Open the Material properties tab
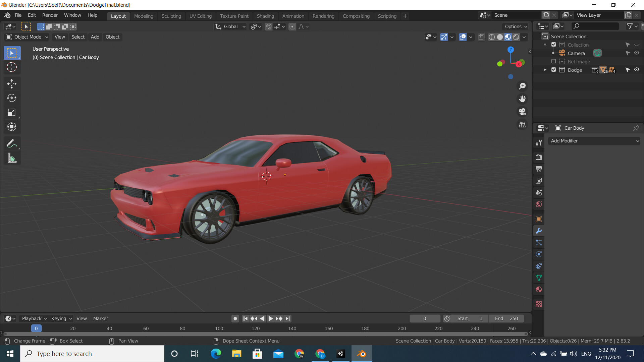The height and width of the screenshot is (362, 644). tap(539, 289)
